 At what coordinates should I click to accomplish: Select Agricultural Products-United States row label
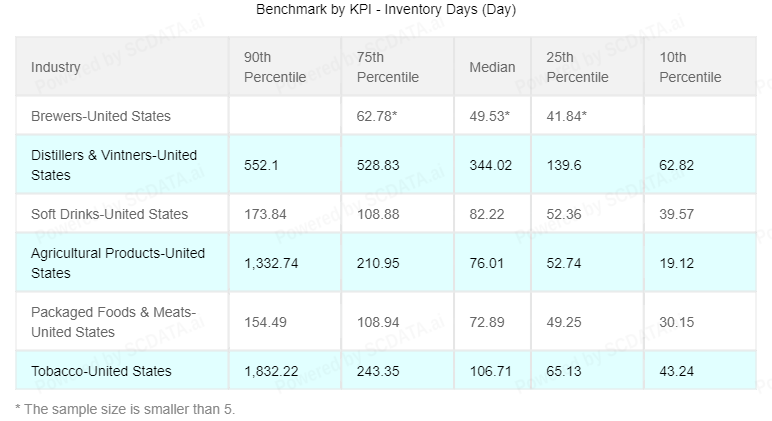point(118,263)
